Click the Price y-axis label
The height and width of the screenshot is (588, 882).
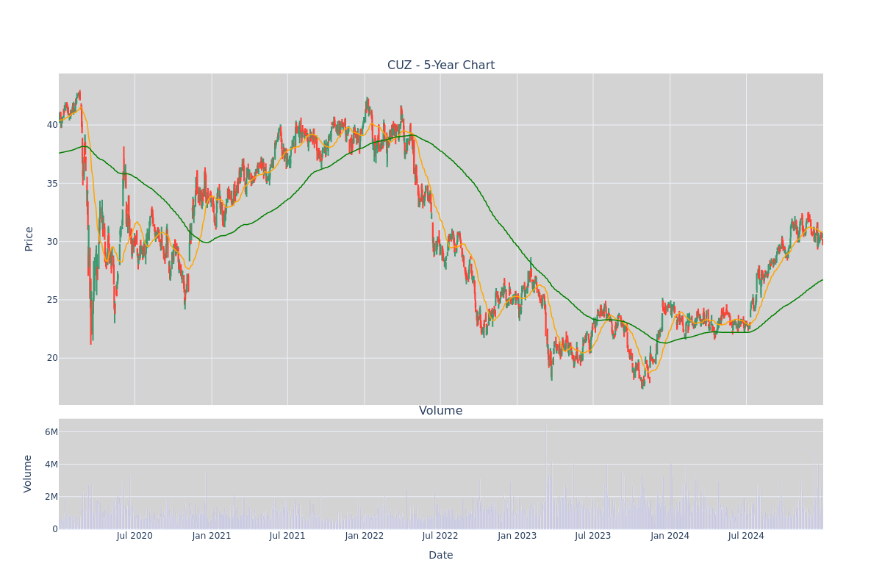[x=29, y=239]
